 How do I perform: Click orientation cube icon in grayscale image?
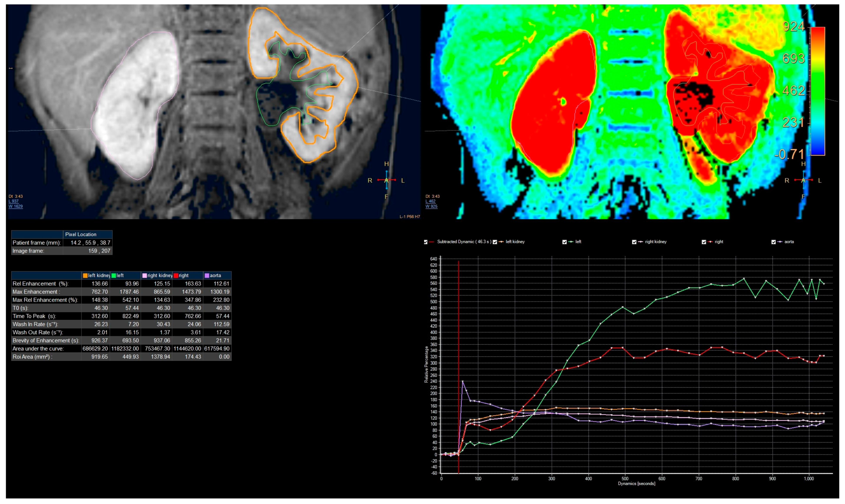point(386,180)
